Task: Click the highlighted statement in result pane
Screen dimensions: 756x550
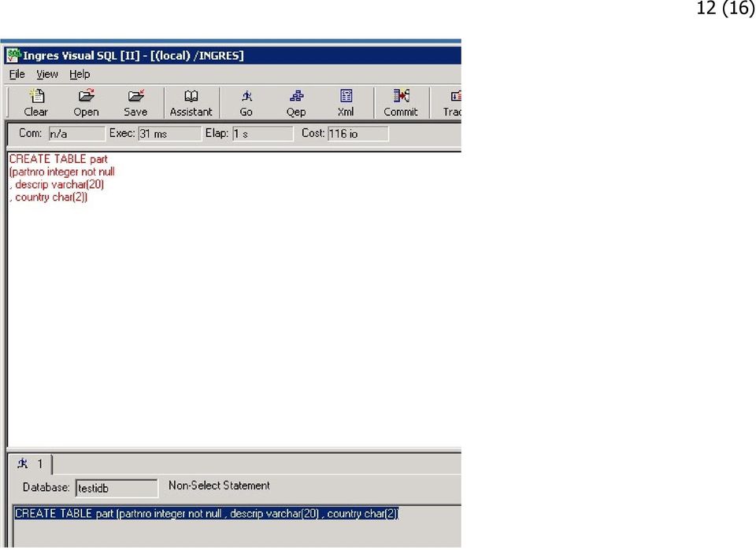Action: tap(206, 513)
